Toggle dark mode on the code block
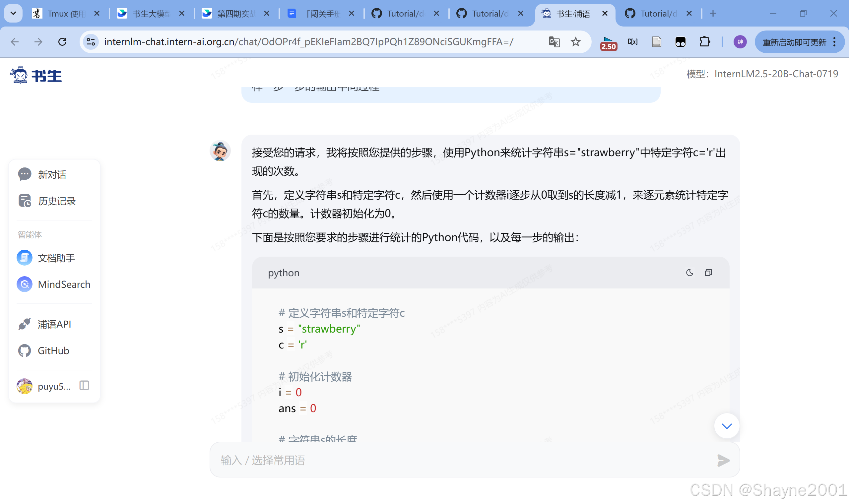The width and height of the screenshot is (849, 504). (689, 273)
